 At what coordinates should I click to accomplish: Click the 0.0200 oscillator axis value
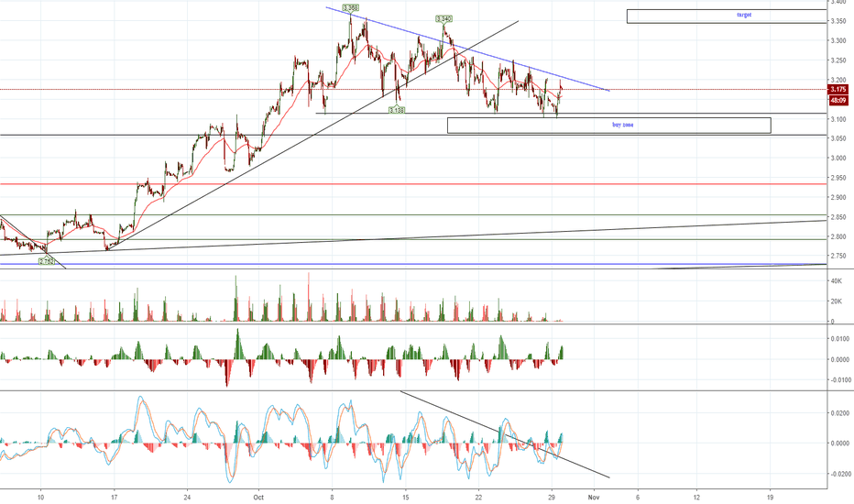(x=839, y=413)
